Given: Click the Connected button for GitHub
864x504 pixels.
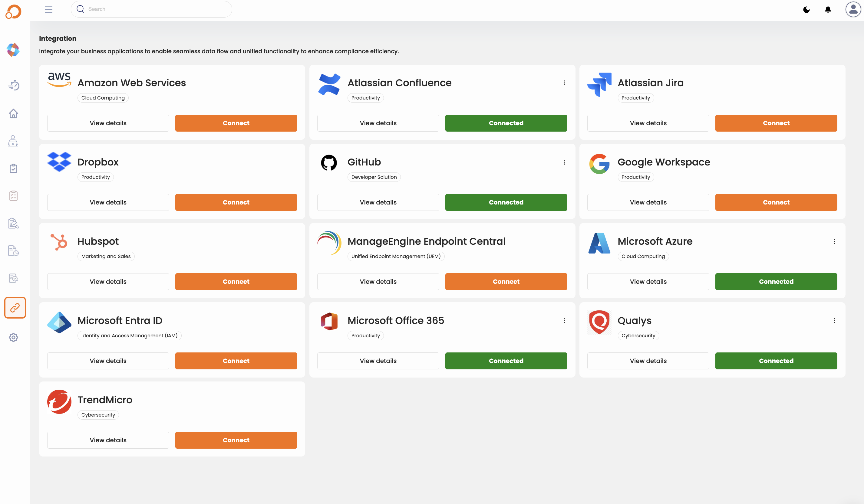Looking at the screenshot, I should pyautogui.click(x=506, y=202).
